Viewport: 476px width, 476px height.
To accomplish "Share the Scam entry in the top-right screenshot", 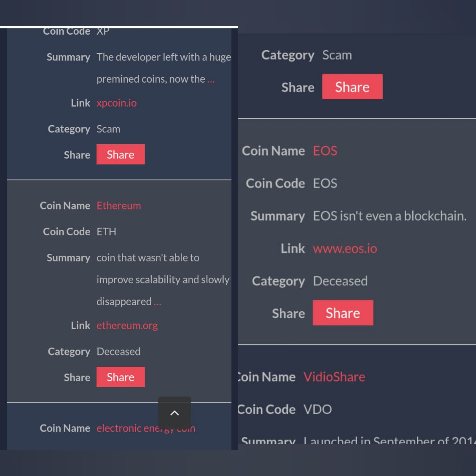I will [x=352, y=87].
